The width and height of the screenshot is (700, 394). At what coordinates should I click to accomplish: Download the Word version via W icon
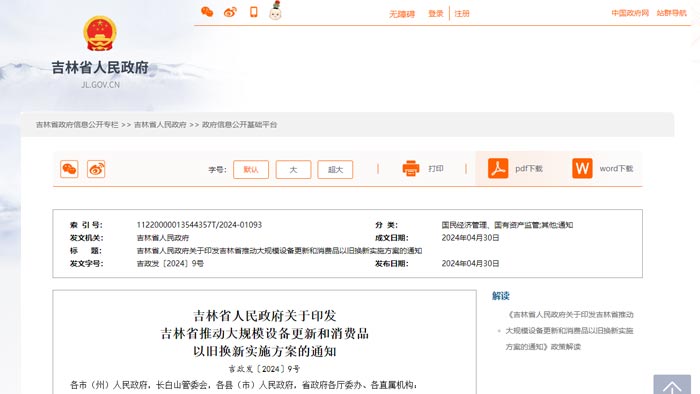click(582, 168)
